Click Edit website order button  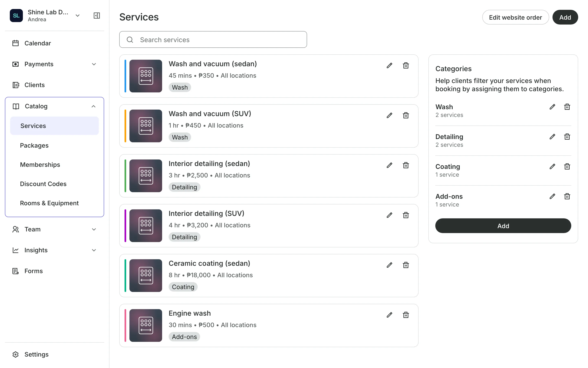[515, 17]
